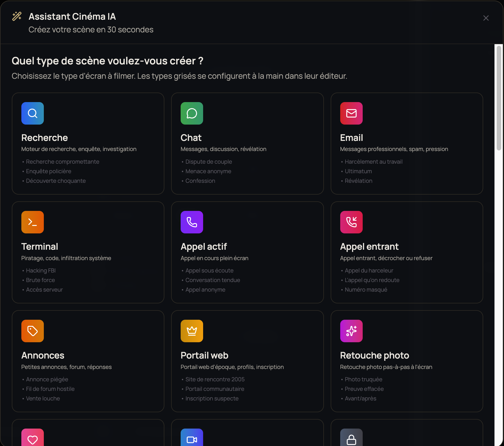504x446 pixels.
Task: Click 'Numéro masqué' example text
Action: (366, 290)
